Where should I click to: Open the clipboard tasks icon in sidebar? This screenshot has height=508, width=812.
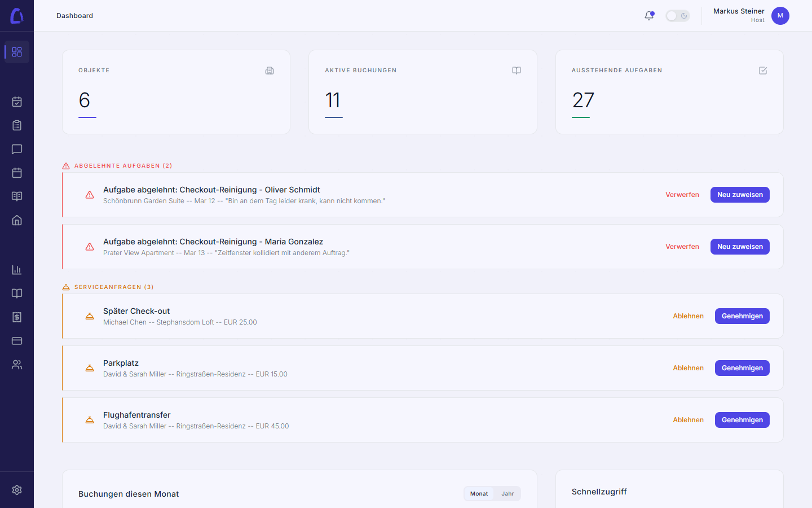16,125
